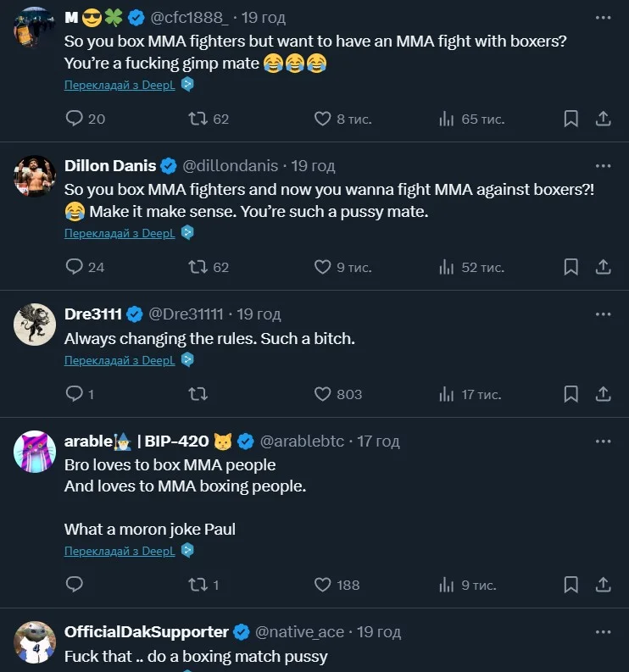Bookmark the cfc1888_ tweet

571,119
